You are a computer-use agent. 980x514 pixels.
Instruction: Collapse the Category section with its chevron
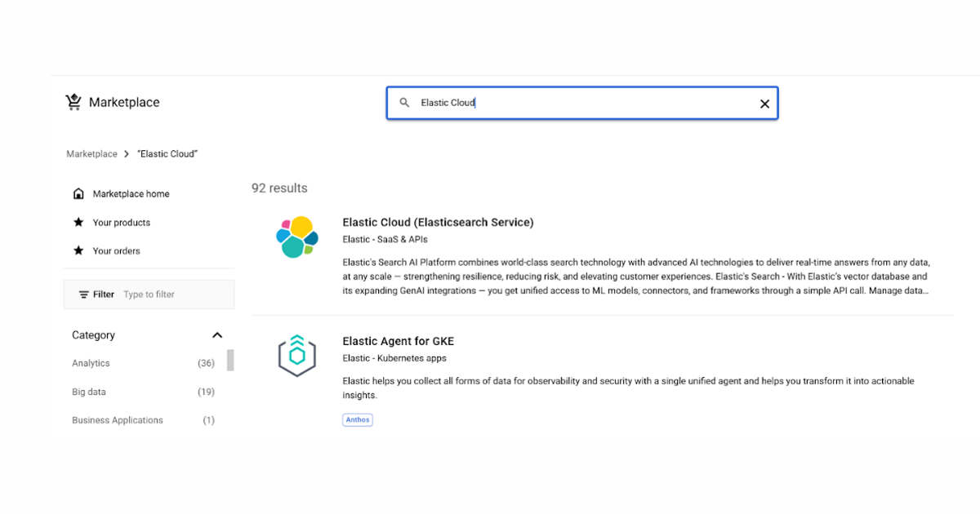[217, 335]
